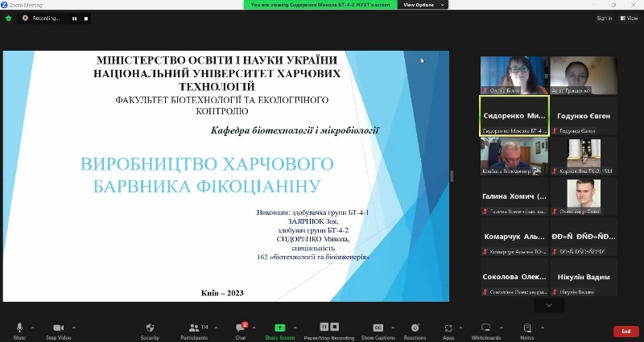
Task: Click the green 'You are viewing' screen banner
Action: [320, 5]
